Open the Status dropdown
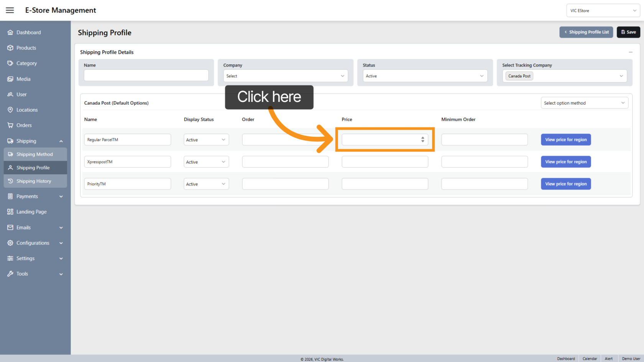Screen dimensions: 644x362 click(425, 76)
